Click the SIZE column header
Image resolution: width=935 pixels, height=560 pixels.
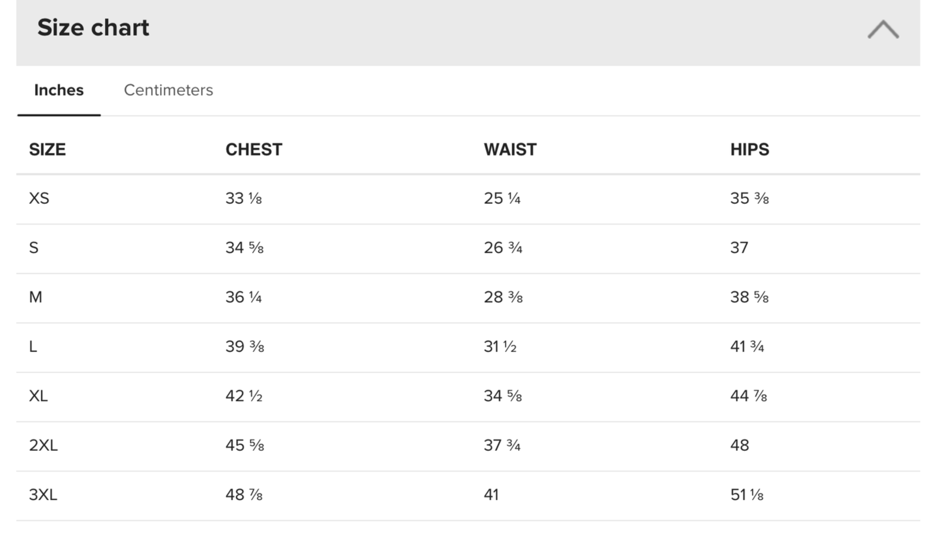[47, 149]
